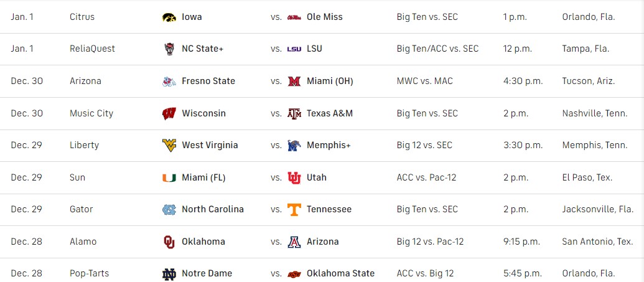The image size is (644, 282).
Task: Click the Texas A&M logo
Action: point(294,113)
